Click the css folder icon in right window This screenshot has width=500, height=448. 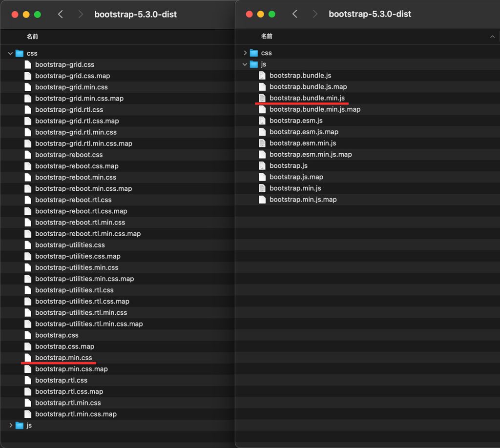coord(254,53)
